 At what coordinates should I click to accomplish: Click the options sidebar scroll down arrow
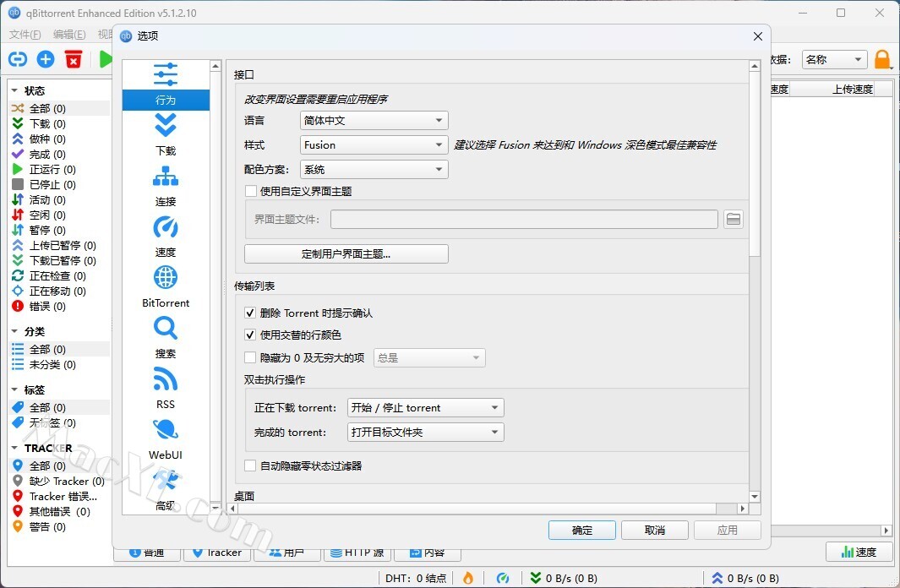215,508
